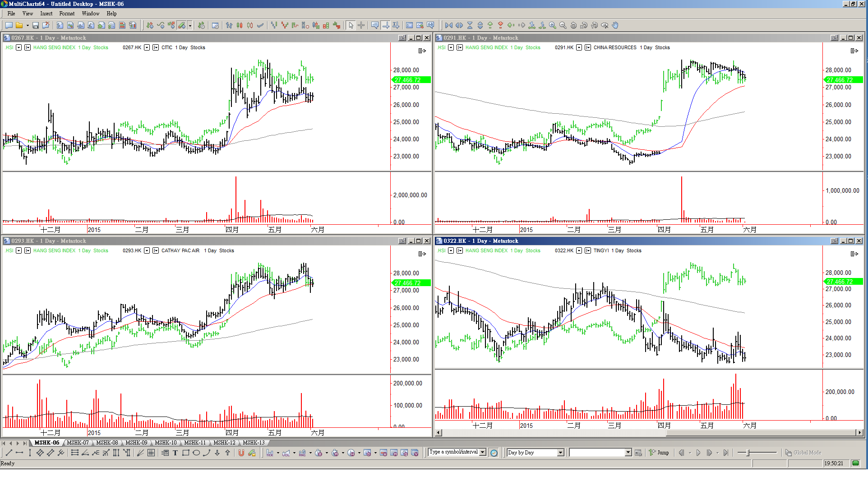Image resolution: width=868 pixels, height=477 pixels.
Task: Adjust the playback speed slider
Action: pyautogui.click(x=748, y=453)
